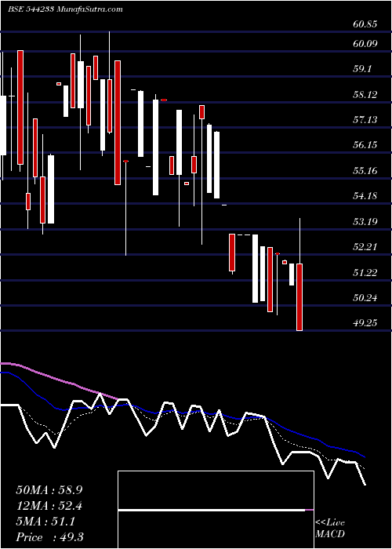This screenshot has width=392, height=549.
Task: Click the 60.09 price axis label
Action: pos(365,44)
